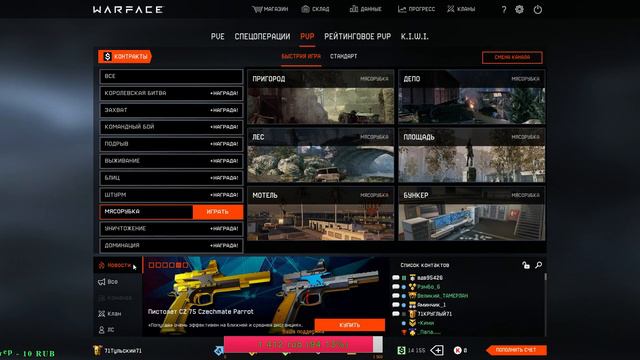Image resolution: width=640 pixels, height=360 pixels.
Task: Select the Уничтожение mode
Action: pyautogui.click(x=171, y=229)
